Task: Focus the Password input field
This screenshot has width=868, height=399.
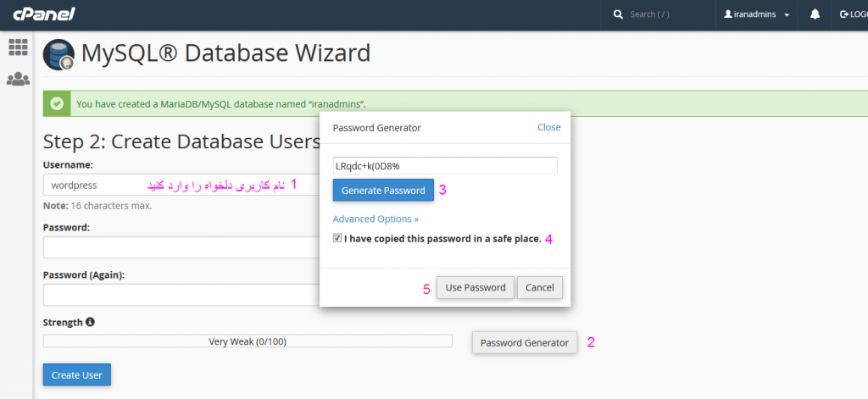Action: [x=181, y=247]
